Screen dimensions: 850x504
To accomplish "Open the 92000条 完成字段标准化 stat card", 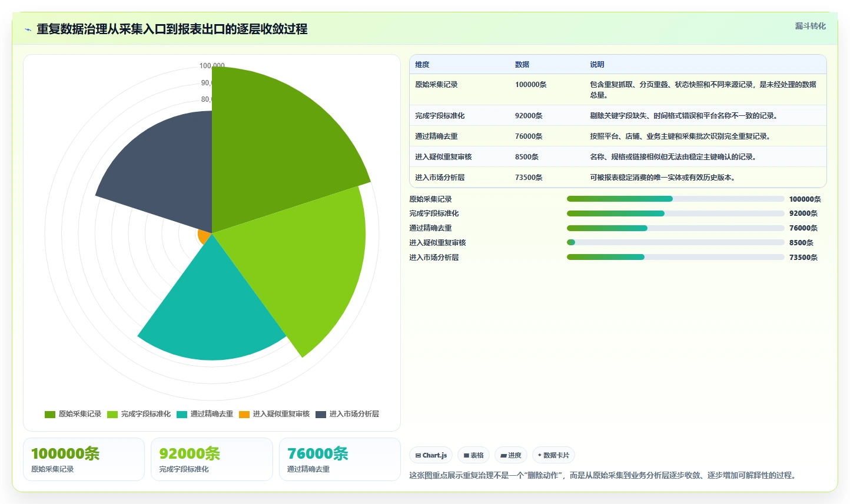I will point(212,459).
